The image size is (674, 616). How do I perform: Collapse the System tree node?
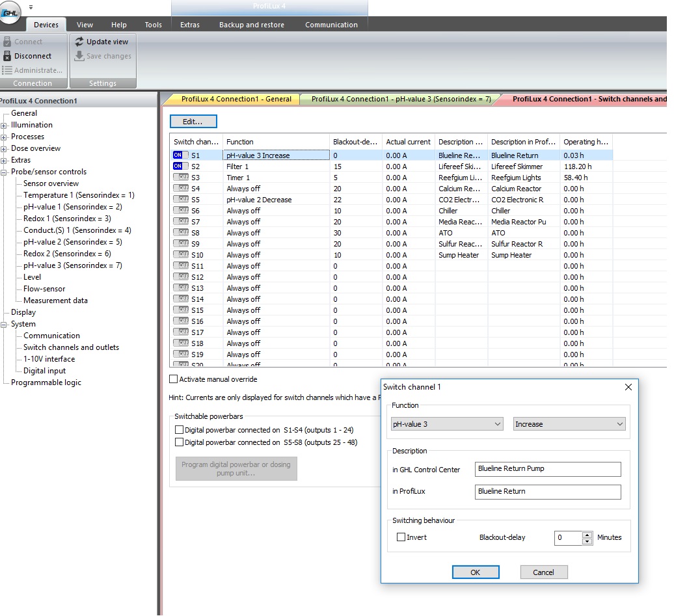coord(4,325)
